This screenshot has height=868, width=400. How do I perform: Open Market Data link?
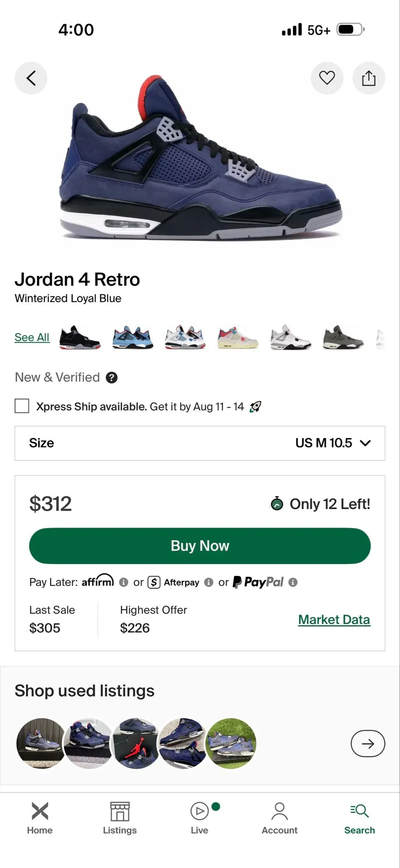tap(334, 620)
